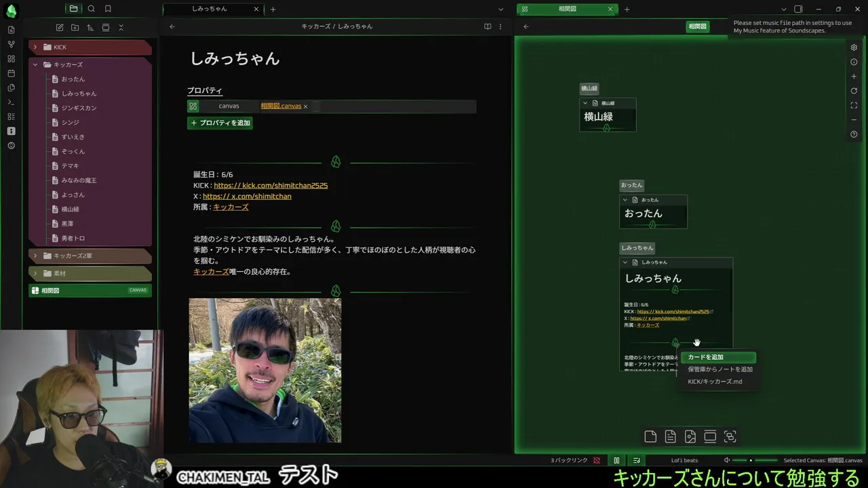
Task: Change the file explorer sort order
Action: [x=90, y=27]
